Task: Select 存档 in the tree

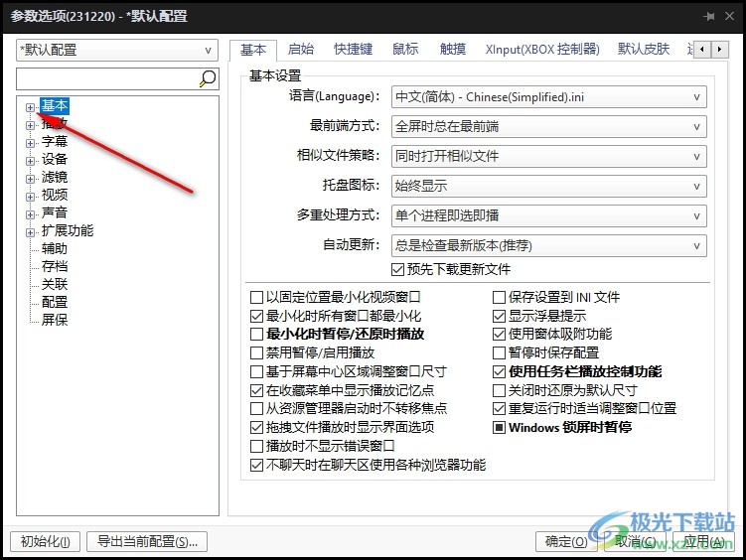Action: click(x=55, y=267)
